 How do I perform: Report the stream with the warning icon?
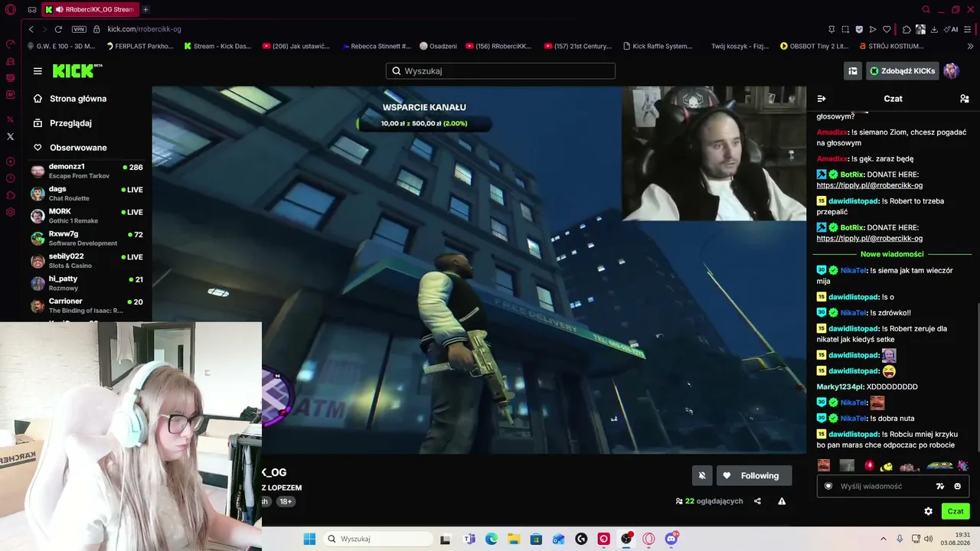782,501
